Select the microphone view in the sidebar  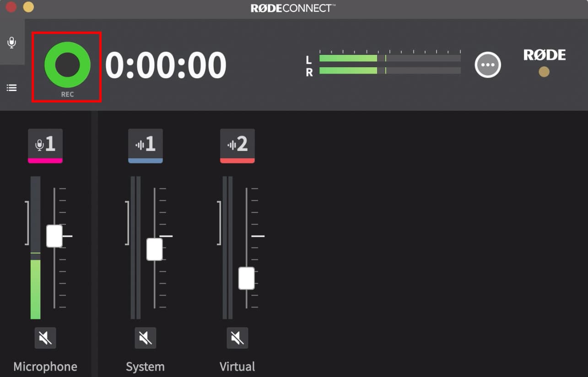click(11, 43)
